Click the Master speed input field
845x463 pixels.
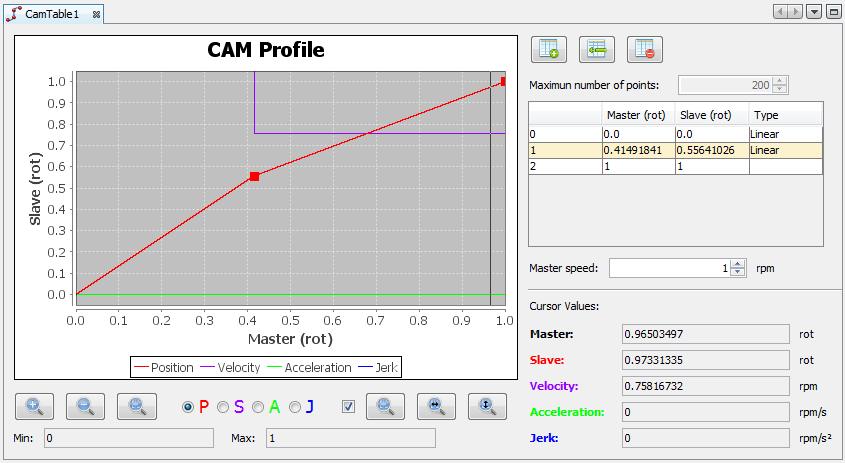[670, 268]
